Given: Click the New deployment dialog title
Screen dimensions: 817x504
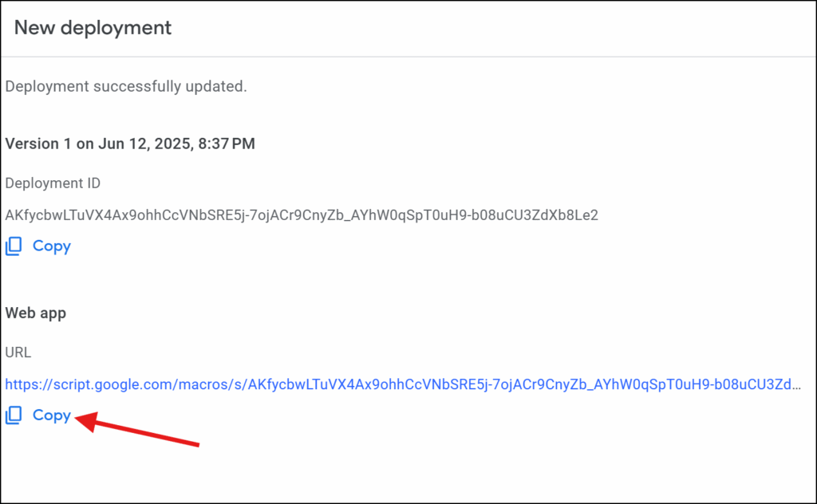Looking at the screenshot, I should [x=93, y=28].
